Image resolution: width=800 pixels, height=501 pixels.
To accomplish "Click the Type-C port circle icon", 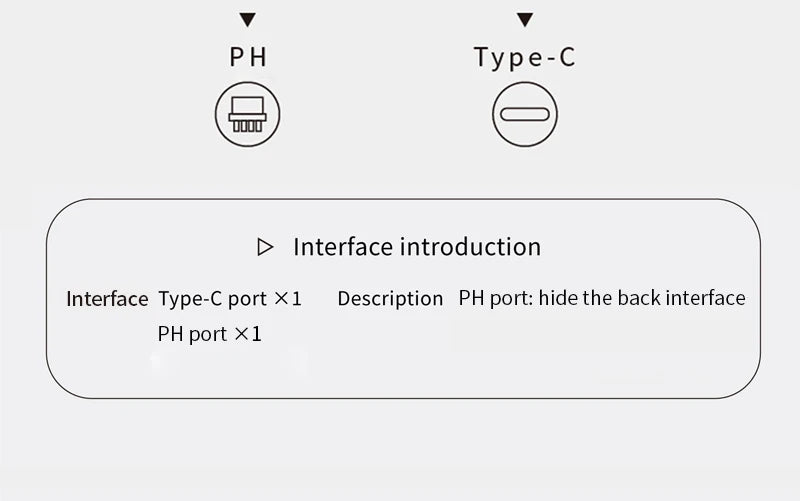I will click(x=525, y=114).
